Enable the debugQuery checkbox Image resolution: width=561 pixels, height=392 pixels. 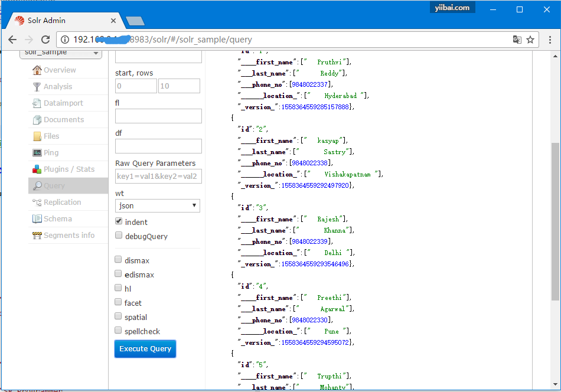(x=119, y=236)
